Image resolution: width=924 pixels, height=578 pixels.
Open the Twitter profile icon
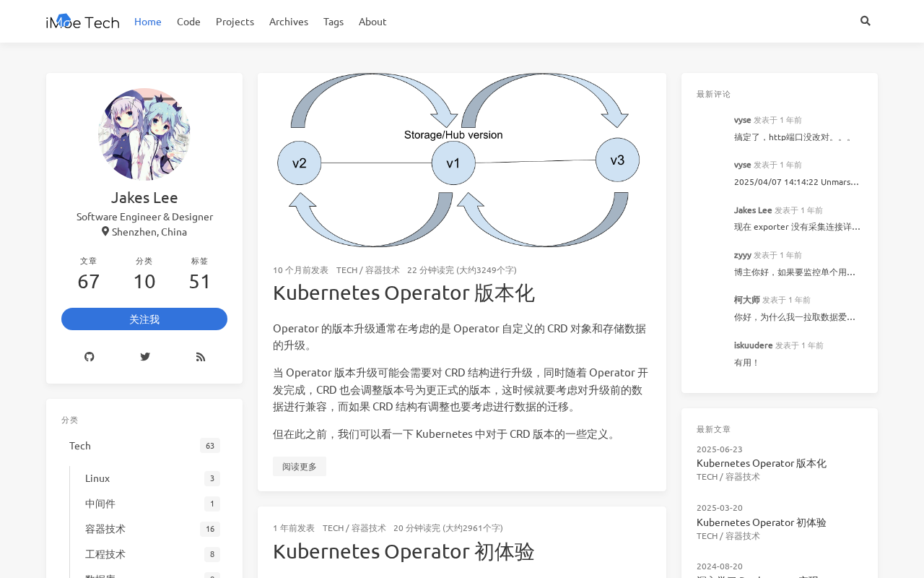(145, 356)
